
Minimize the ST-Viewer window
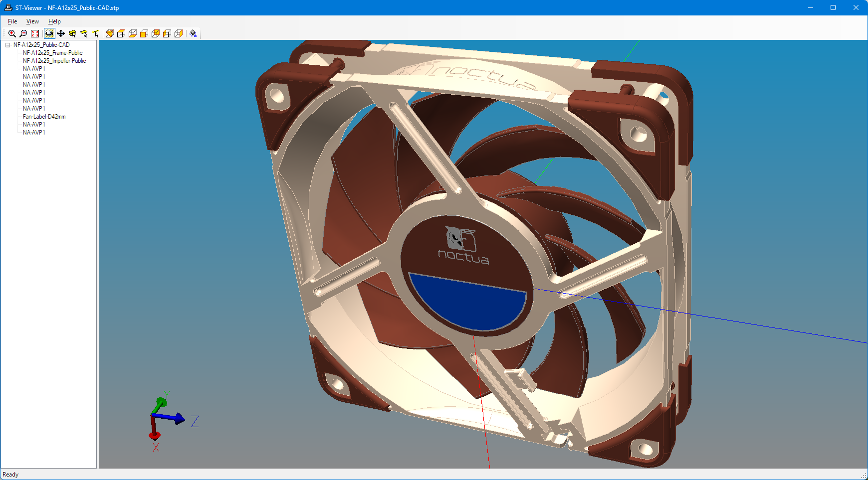[811, 7]
